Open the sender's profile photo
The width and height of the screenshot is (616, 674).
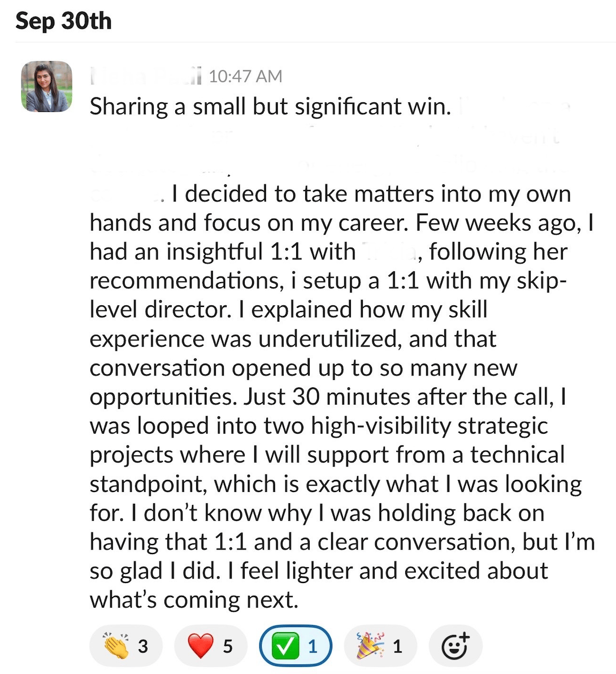click(x=47, y=87)
